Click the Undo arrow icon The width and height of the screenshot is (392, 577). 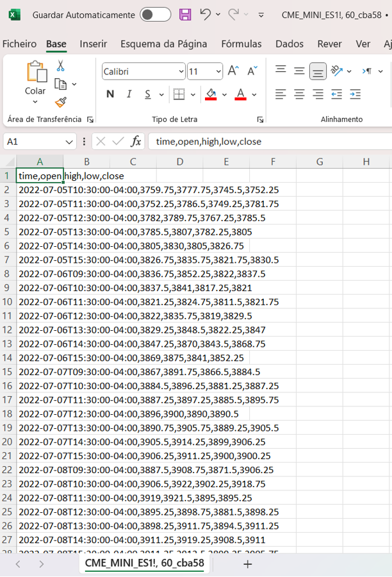click(205, 14)
